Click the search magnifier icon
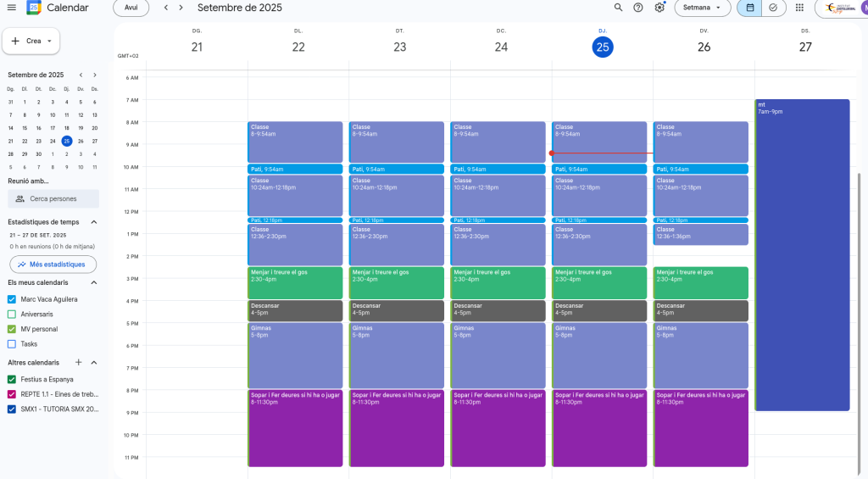868x479 pixels. pos(617,8)
